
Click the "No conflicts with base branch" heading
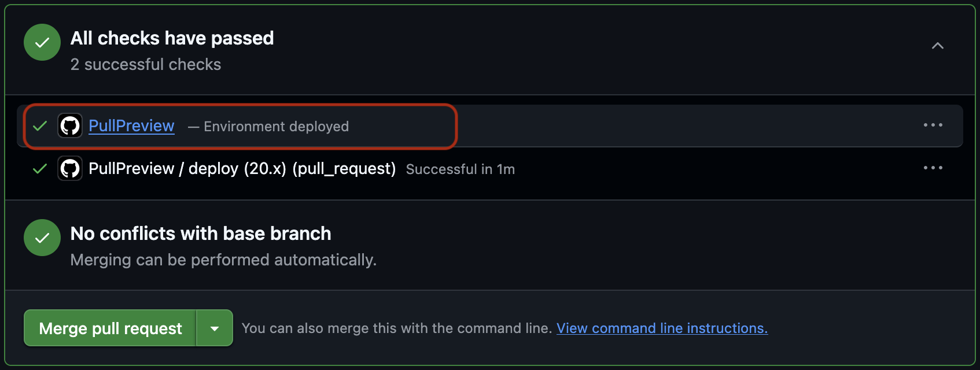click(200, 234)
